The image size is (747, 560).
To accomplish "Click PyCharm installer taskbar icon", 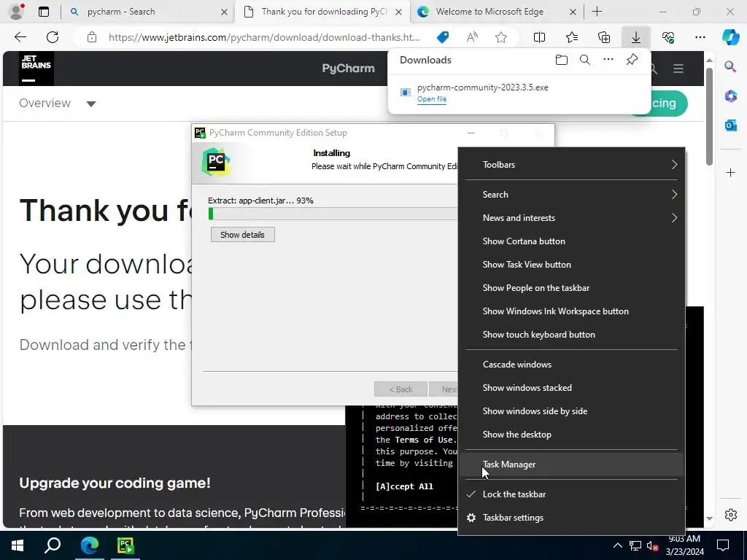I will click(125, 545).
